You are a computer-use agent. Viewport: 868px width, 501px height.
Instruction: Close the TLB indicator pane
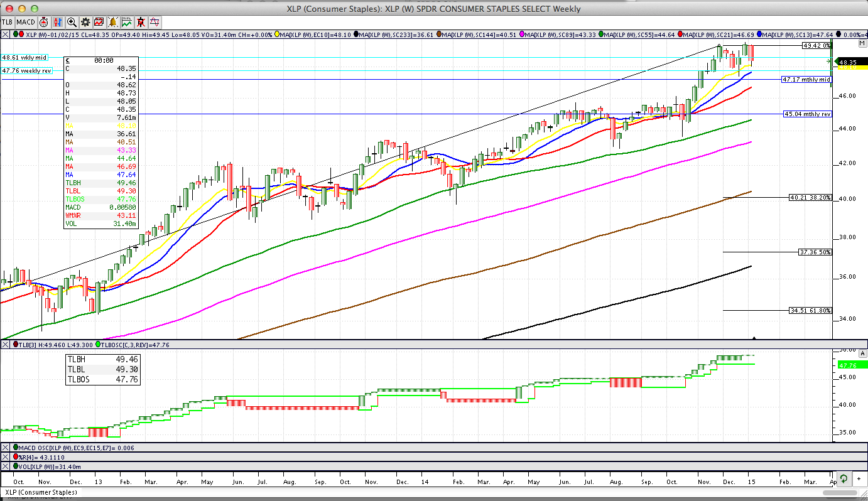5,345
